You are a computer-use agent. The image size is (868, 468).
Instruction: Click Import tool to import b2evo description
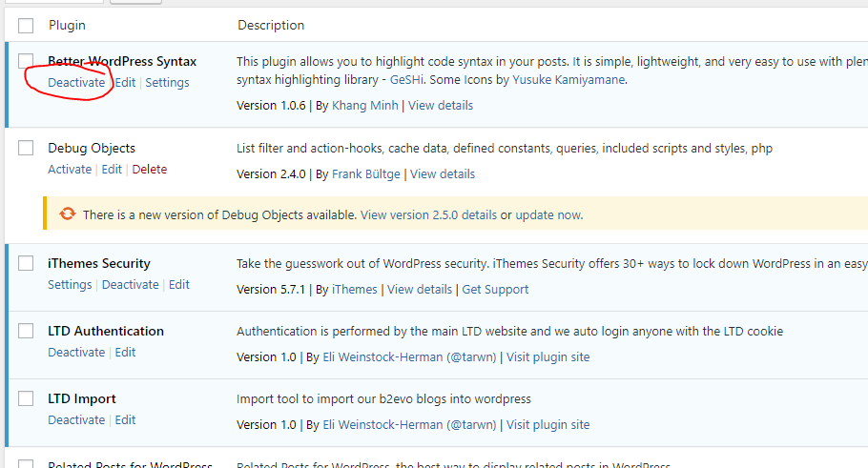point(383,399)
